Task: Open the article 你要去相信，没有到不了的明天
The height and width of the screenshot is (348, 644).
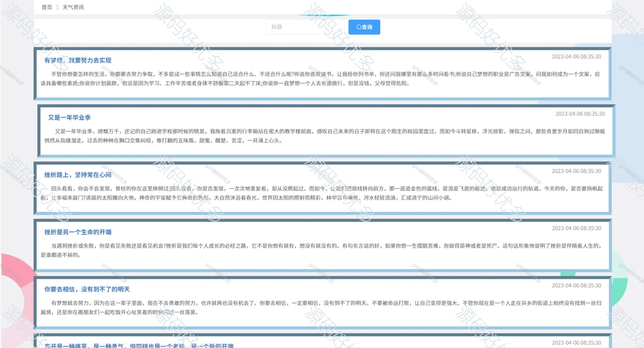Action: point(88,289)
